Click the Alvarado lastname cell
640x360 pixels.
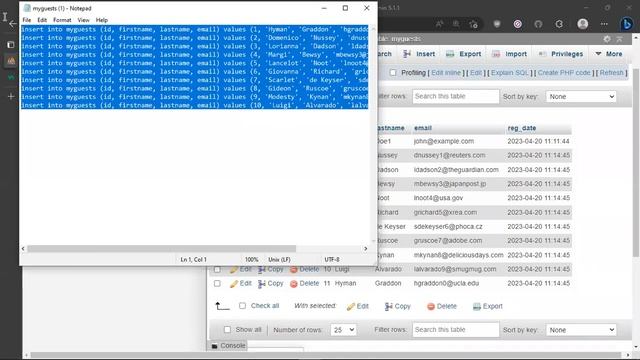pyautogui.click(x=388, y=269)
